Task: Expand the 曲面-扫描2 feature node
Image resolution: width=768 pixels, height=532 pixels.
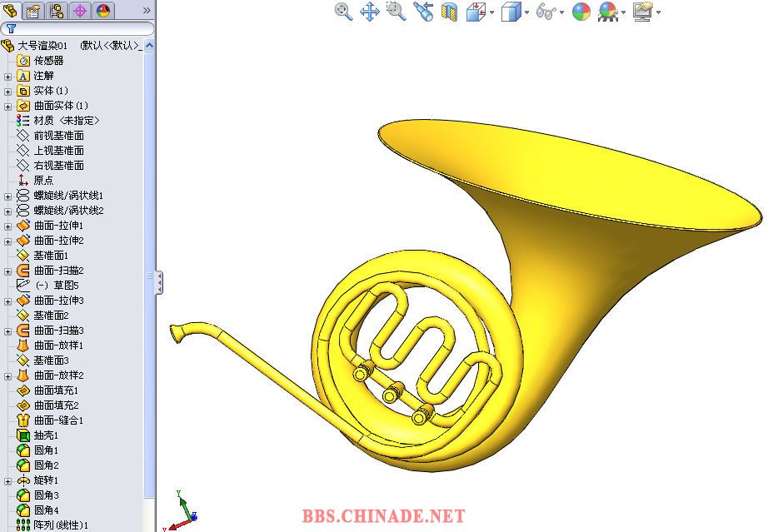Action: tap(8, 271)
